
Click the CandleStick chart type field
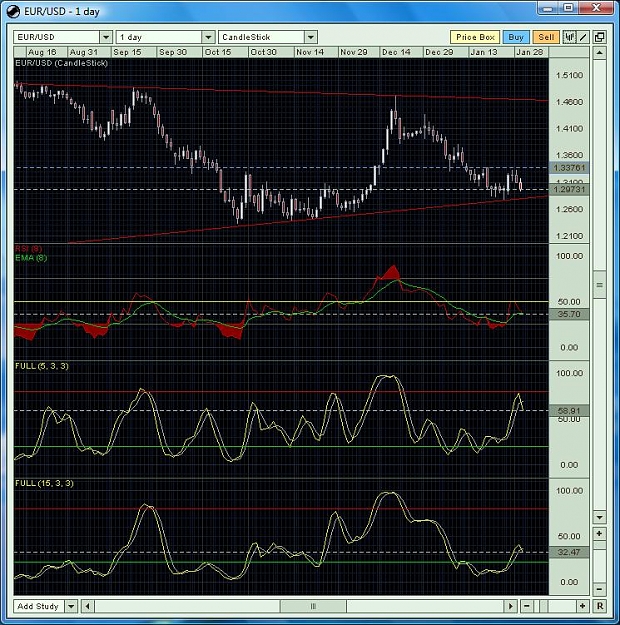click(262, 37)
